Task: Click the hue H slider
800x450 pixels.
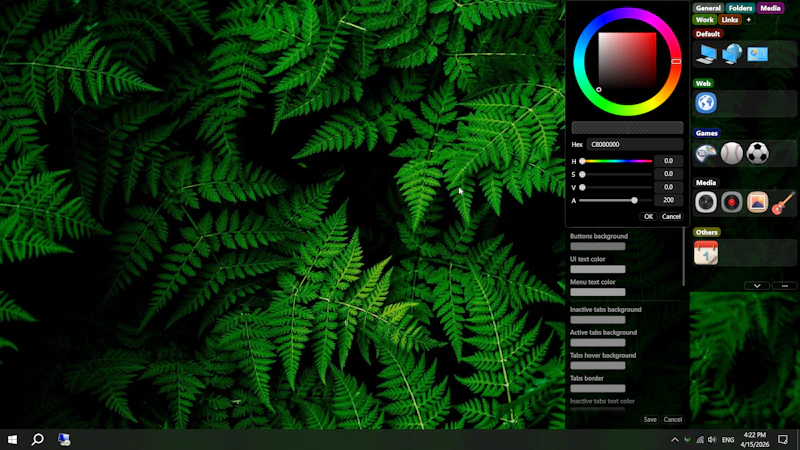Action: 616,161
